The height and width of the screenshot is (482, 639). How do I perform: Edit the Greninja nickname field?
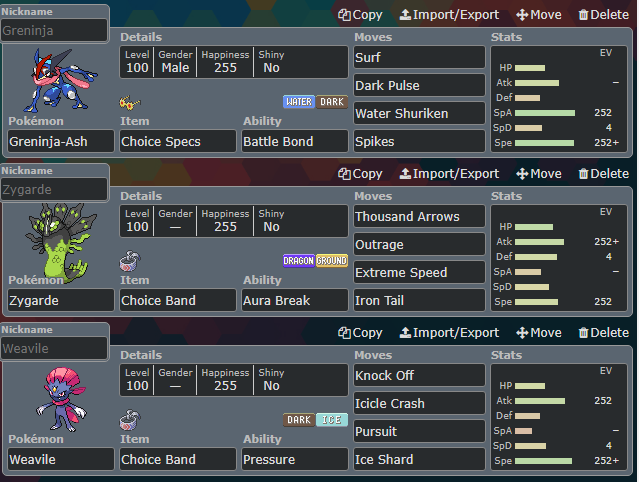[54, 31]
